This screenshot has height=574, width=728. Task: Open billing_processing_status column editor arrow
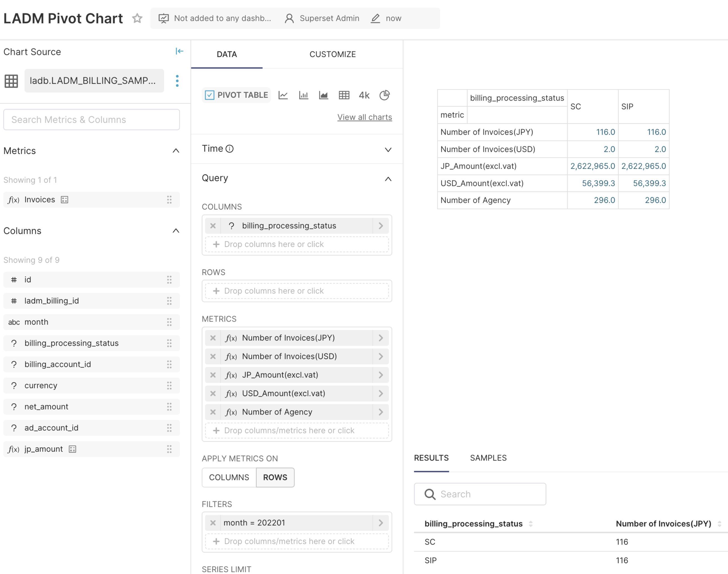coord(381,226)
